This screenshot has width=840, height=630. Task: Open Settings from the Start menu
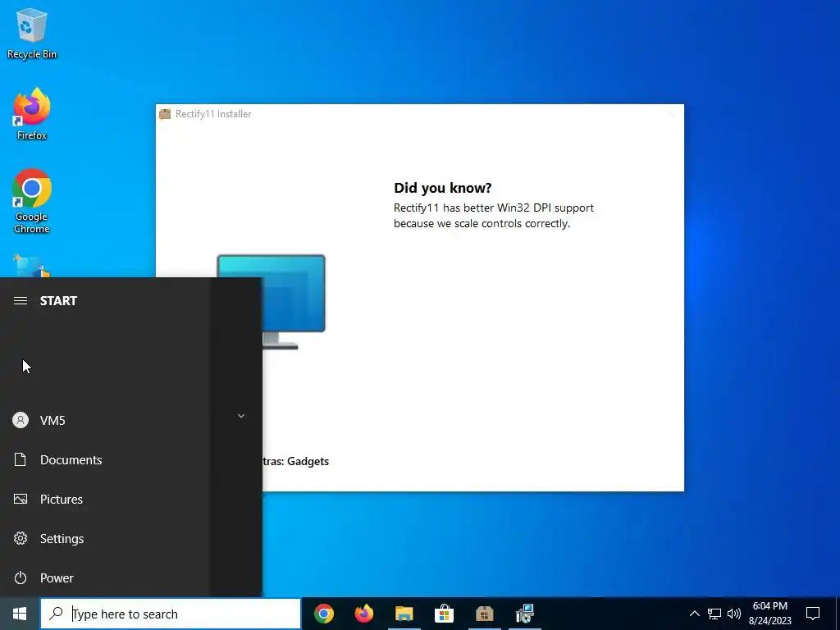click(104, 538)
